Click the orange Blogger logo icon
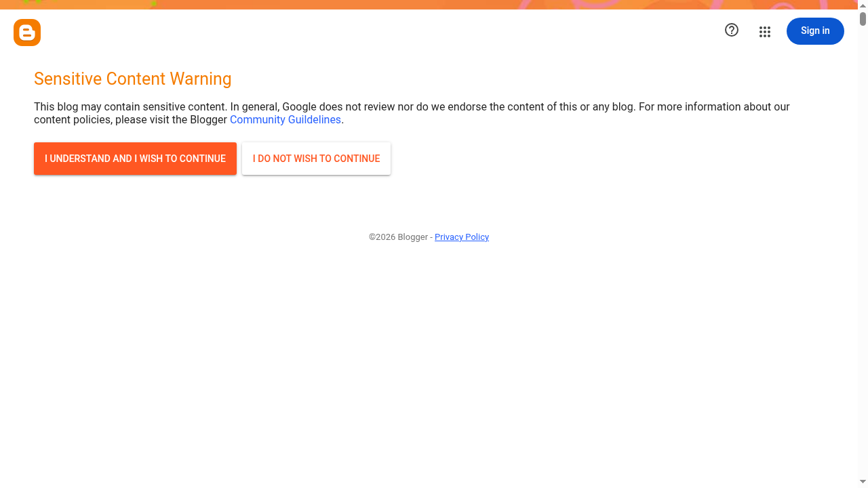The image size is (868, 488). pos(27,33)
